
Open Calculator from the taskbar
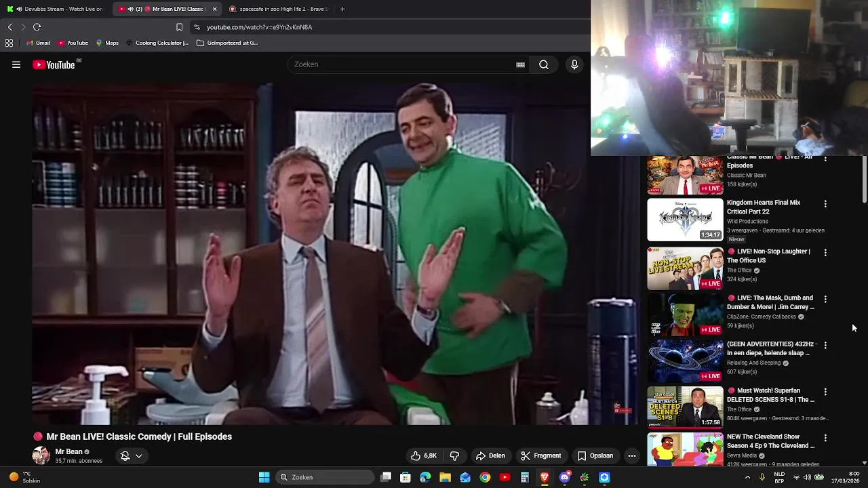click(524, 477)
